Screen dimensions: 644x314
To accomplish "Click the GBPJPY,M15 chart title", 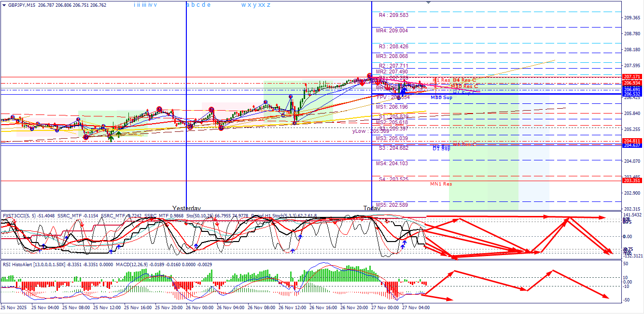I will tap(21, 5).
